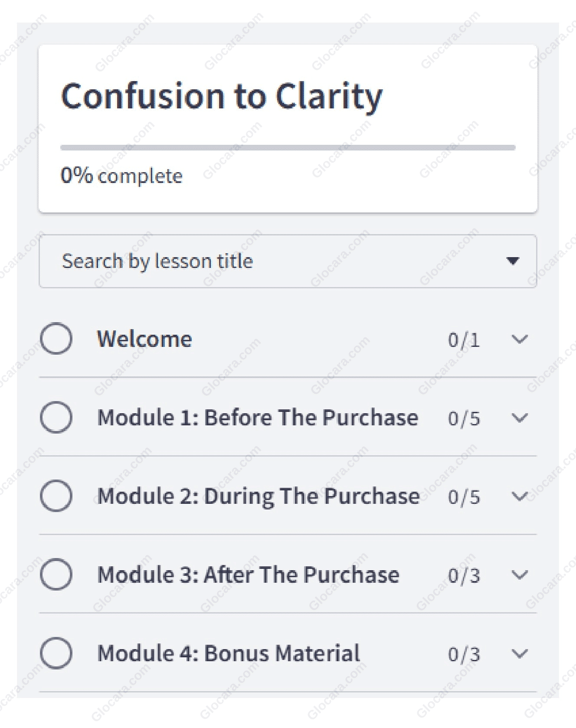Click the 0/5 counter beside Module 2

[464, 496]
